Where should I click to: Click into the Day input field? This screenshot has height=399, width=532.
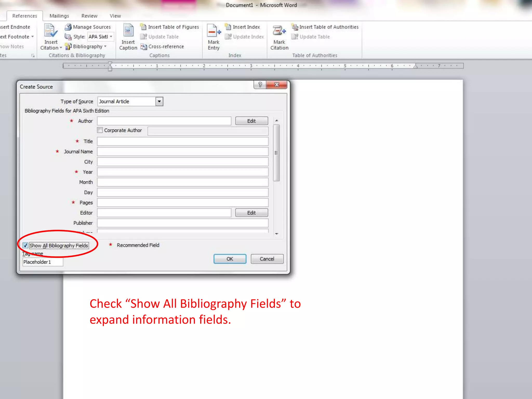(x=183, y=192)
